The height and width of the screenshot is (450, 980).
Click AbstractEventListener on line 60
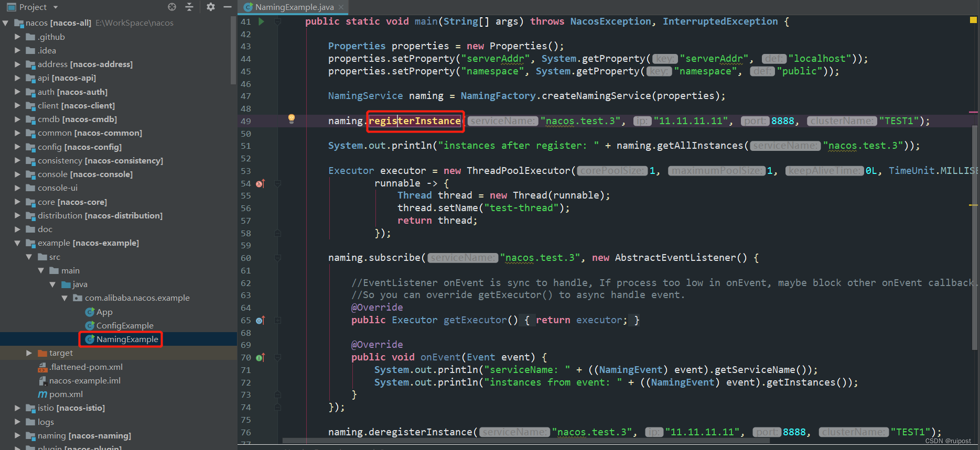(x=676, y=258)
